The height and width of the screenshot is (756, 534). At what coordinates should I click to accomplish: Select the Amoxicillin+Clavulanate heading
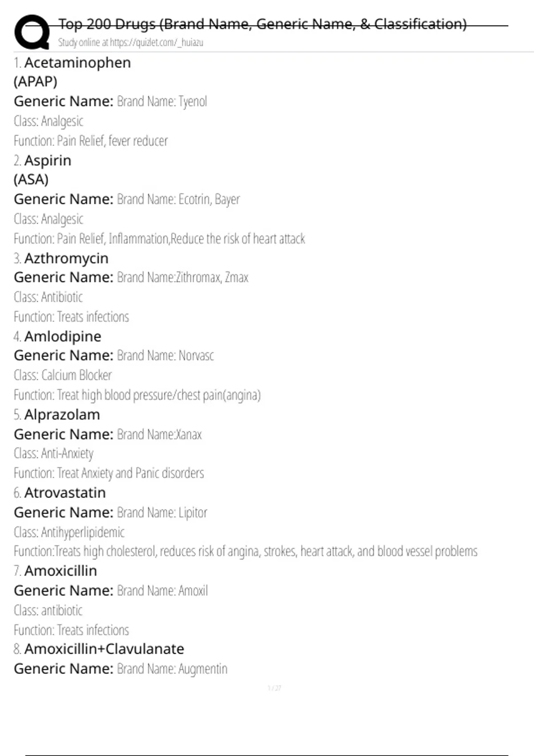[104, 649]
